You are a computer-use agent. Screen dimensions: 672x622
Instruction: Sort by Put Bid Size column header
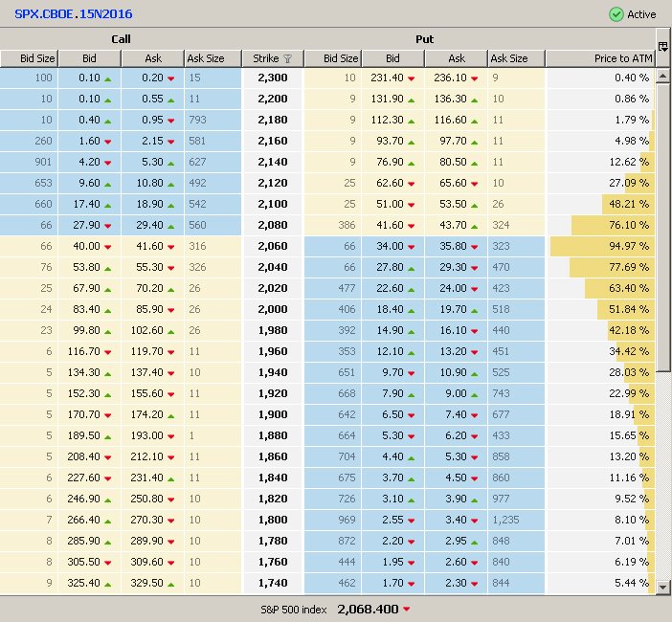333,58
